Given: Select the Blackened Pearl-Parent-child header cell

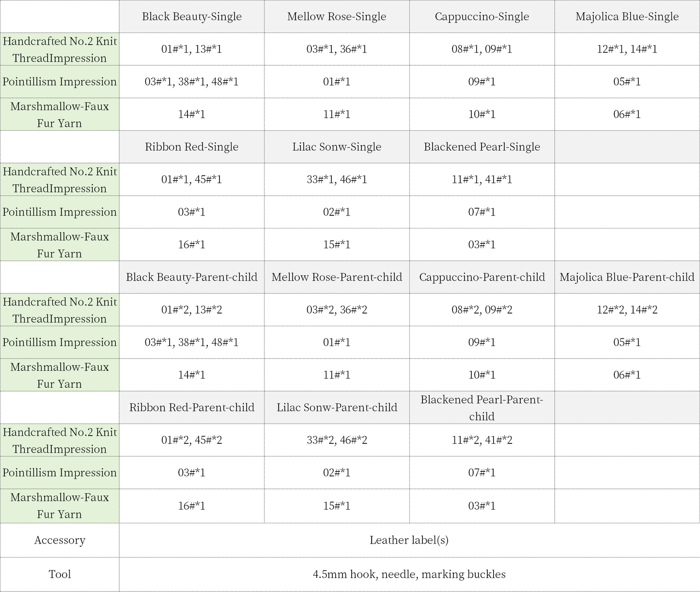Looking at the screenshot, I should tap(482, 408).
